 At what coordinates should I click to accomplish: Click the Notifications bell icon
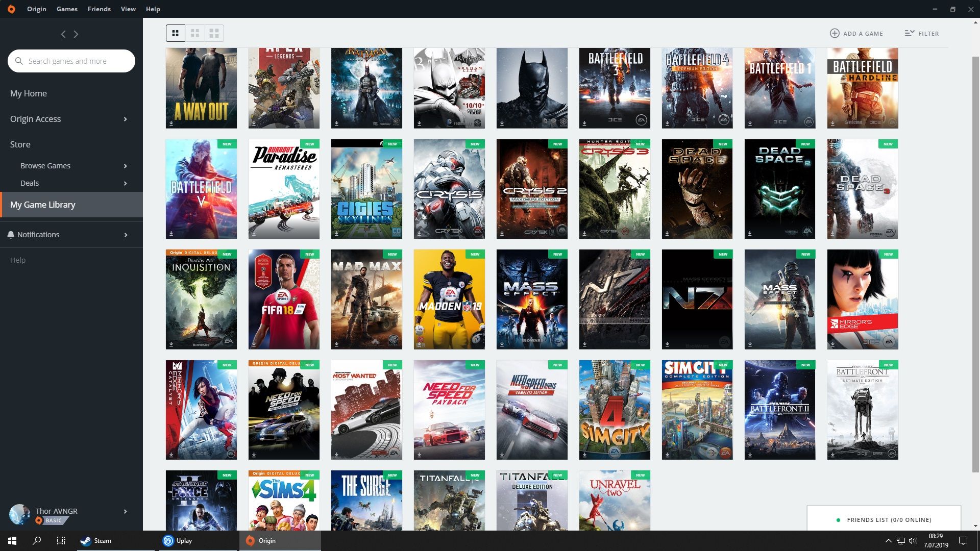[x=11, y=235]
